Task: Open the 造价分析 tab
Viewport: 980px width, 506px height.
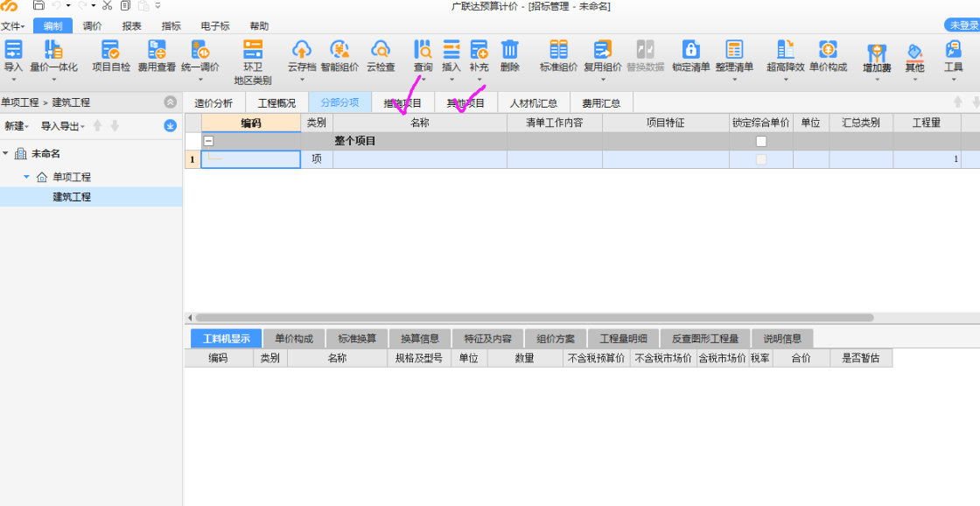Action: [x=213, y=103]
